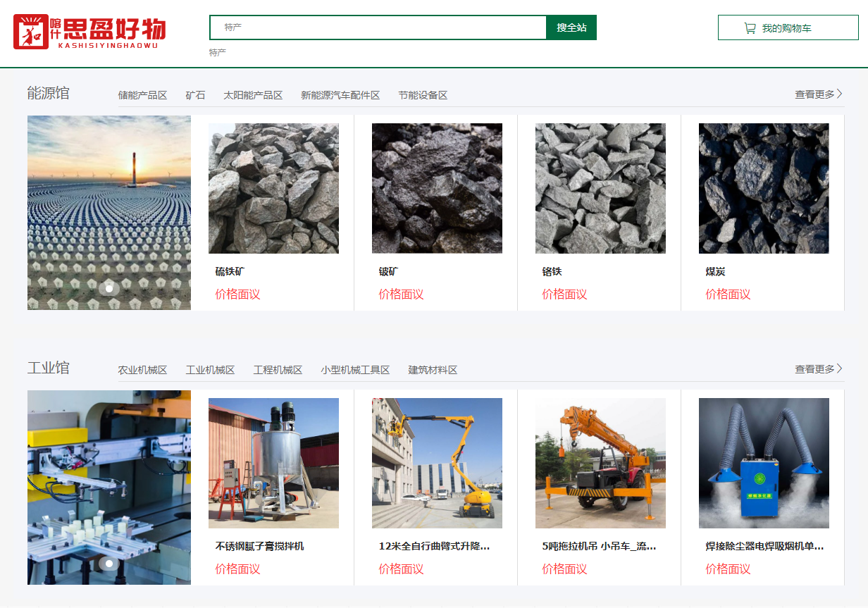The width and height of the screenshot is (868, 608).
Task: Switch to 工程机械区 tab
Action: pos(278,370)
